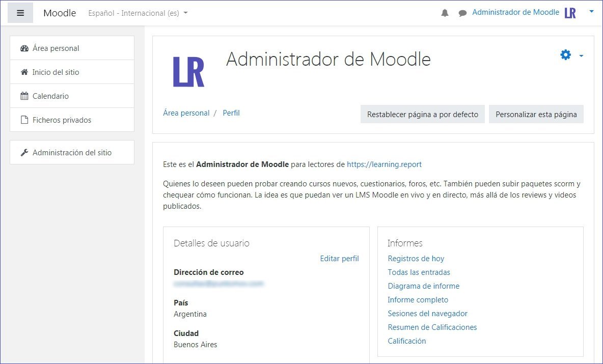This screenshot has height=364, width=603.
Task: Click the Perfil breadcrumb link
Action: pyautogui.click(x=231, y=113)
